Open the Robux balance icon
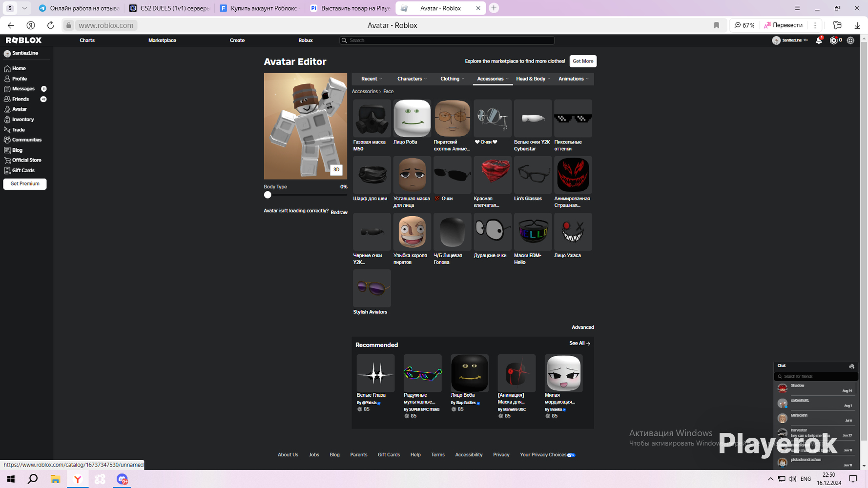The height and width of the screenshot is (488, 868). (x=833, y=41)
